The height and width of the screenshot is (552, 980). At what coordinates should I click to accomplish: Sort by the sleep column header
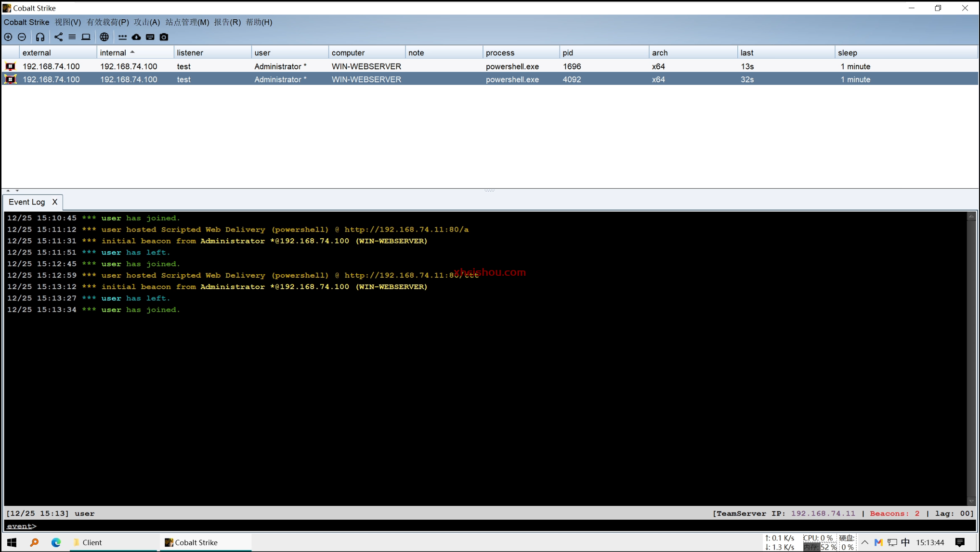(906, 53)
